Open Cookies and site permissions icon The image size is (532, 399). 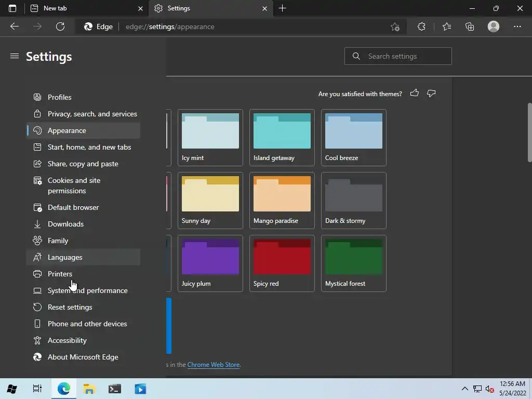[37, 180]
